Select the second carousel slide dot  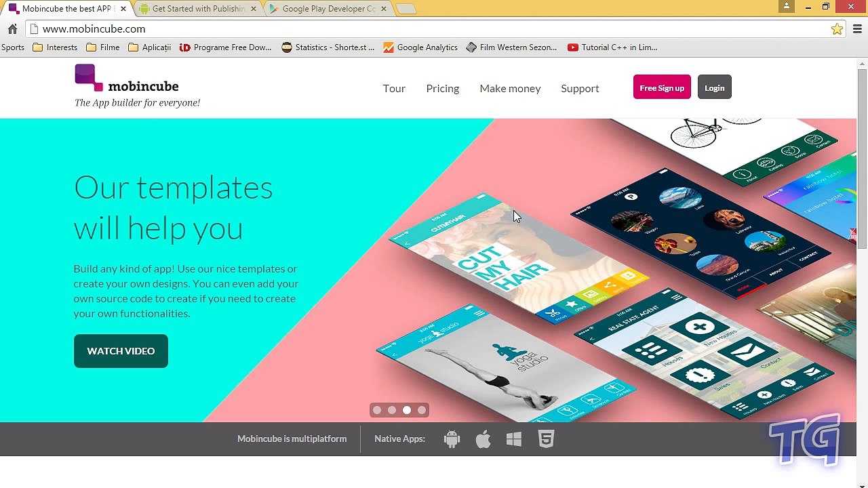[x=392, y=410]
